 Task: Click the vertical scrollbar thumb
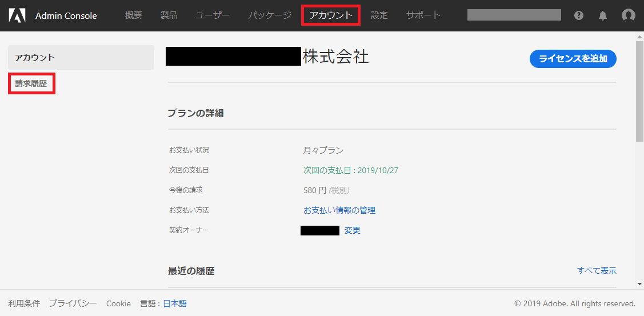click(x=639, y=91)
